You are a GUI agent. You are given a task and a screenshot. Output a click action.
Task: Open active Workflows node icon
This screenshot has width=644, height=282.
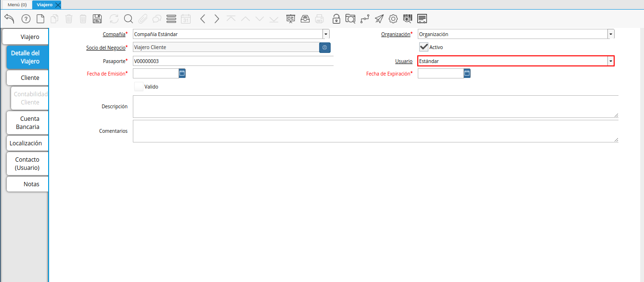click(x=365, y=19)
